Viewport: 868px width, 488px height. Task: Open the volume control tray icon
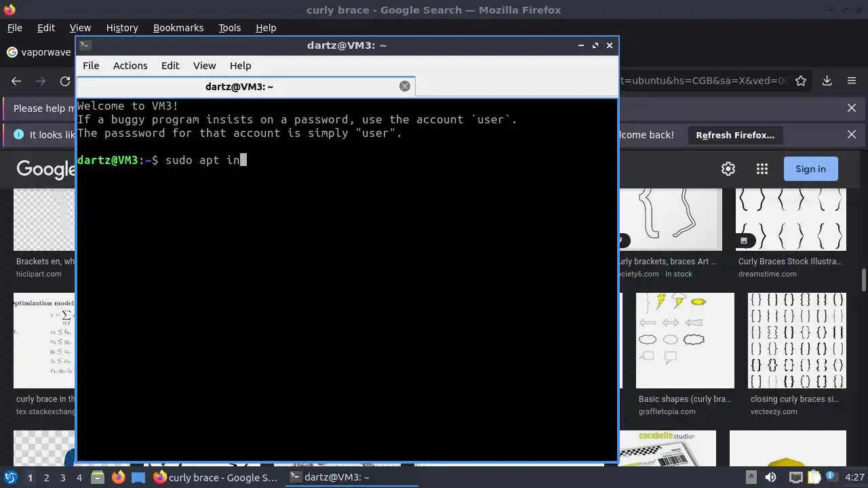tap(771, 477)
